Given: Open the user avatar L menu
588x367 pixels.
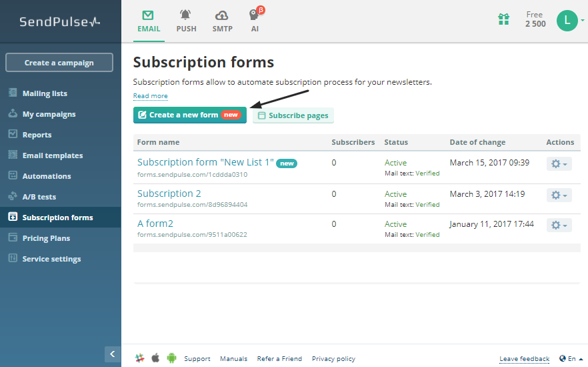Looking at the screenshot, I should (x=567, y=21).
